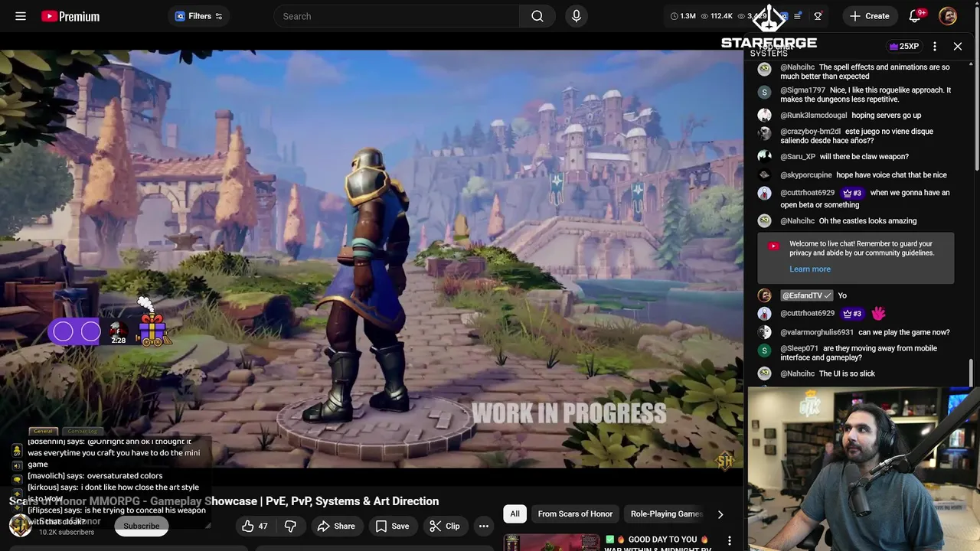The width and height of the screenshot is (980, 551).
Task: Start voice search with the microphone icon
Action: (x=577, y=16)
